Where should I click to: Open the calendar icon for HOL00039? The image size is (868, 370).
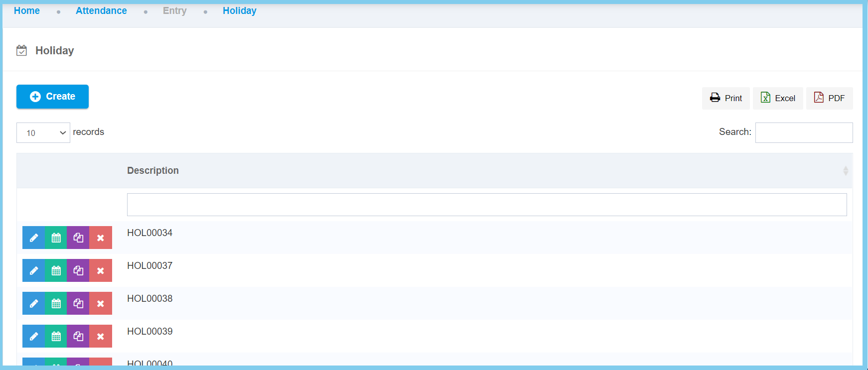[x=56, y=336]
